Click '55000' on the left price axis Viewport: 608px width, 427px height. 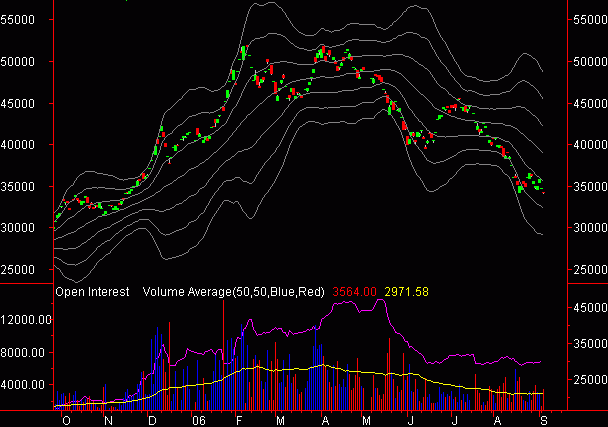17,19
